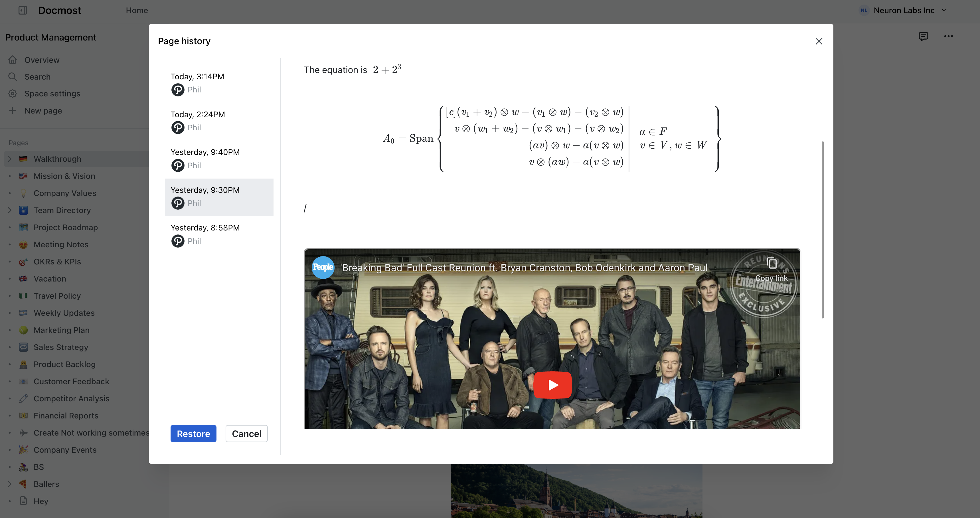Click the People channel logo on video
Image resolution: width=980 pixels, height=518 pixels.
coord(323,267)
